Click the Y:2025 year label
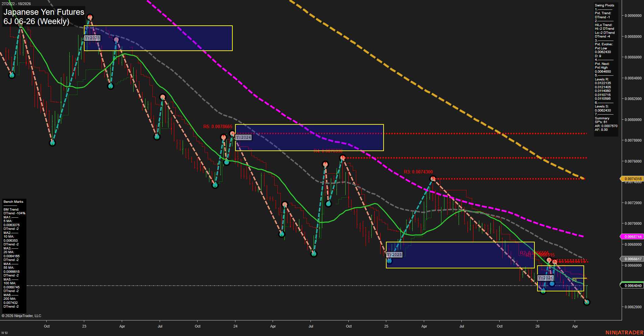Image resolution: width=644 pixels, height=336 pixels. (x=394, y=254)
